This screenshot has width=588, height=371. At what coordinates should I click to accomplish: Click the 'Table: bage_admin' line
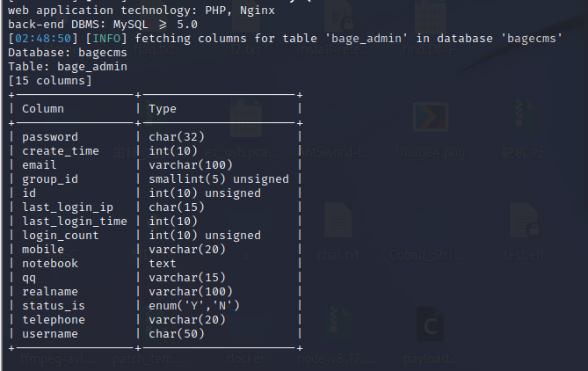pos(67,67)
